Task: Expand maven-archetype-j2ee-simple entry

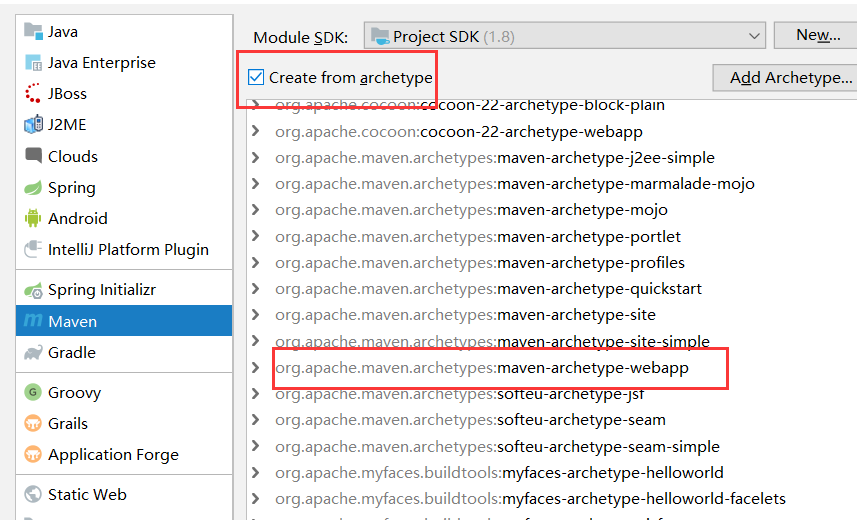Action: [x=255, y=157]
